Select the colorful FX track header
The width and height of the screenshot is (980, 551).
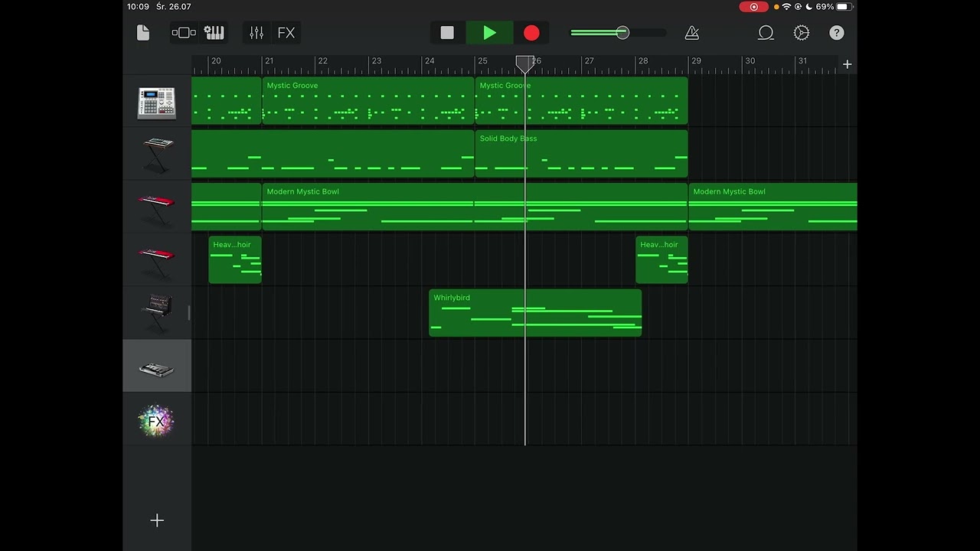(x=157, y=419)
